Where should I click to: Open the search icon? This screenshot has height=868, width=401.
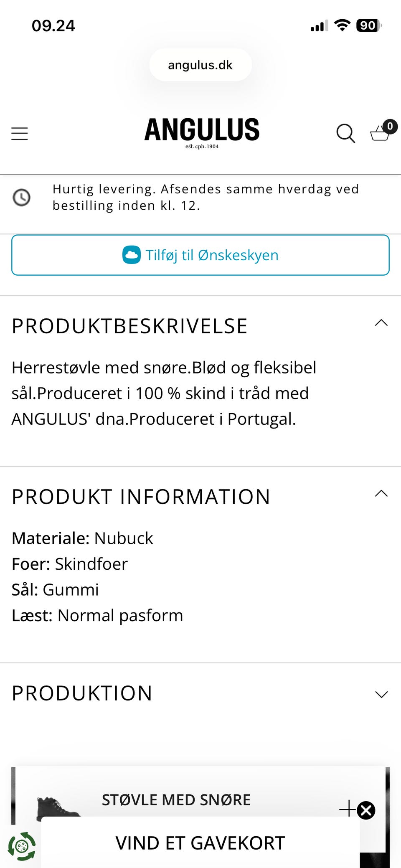point(345,133)
